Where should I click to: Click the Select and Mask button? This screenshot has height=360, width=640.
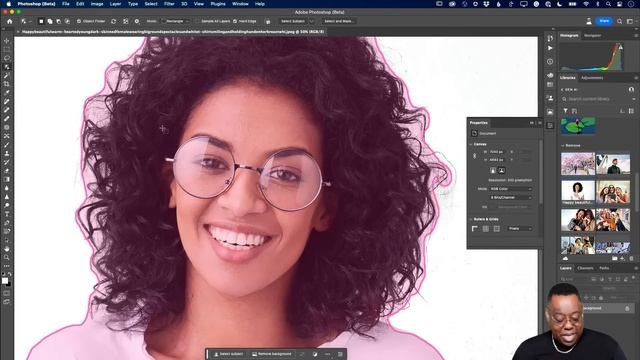(x=339, y=21)
